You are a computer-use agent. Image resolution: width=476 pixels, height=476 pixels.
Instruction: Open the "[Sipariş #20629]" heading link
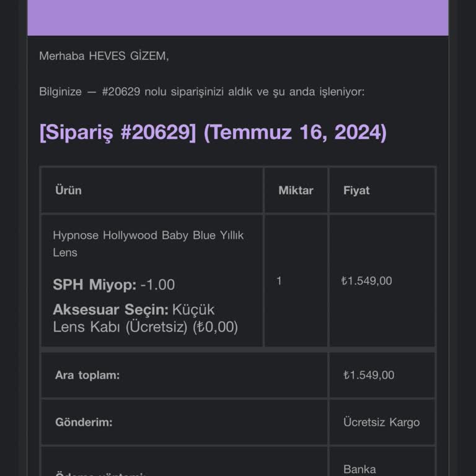click(x=213, y=132)
